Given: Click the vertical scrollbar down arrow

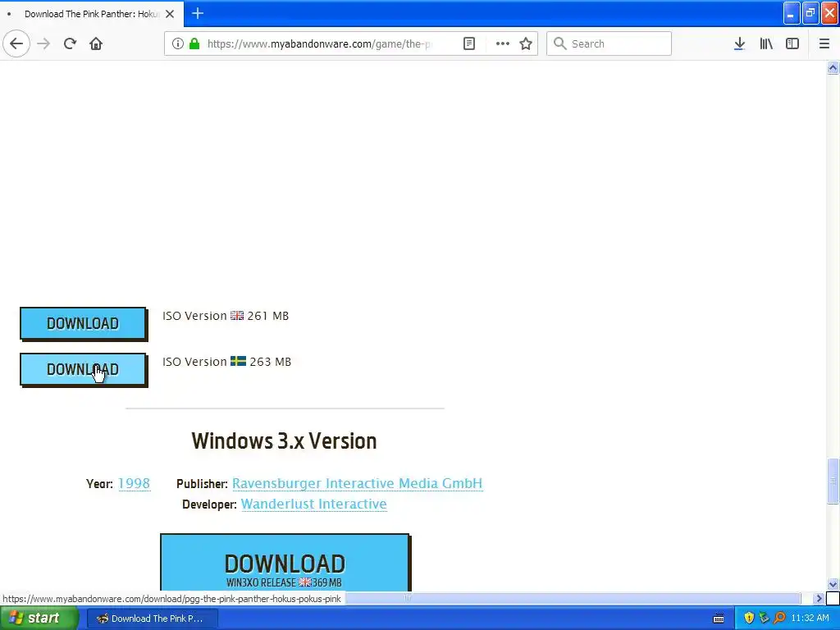Looking at the screenshot, I should pos(833,584).
